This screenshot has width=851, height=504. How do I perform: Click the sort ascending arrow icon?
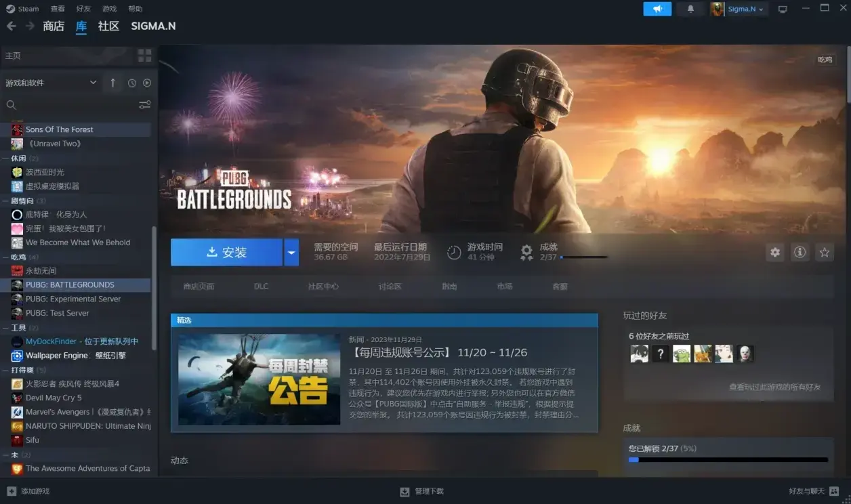113,83
